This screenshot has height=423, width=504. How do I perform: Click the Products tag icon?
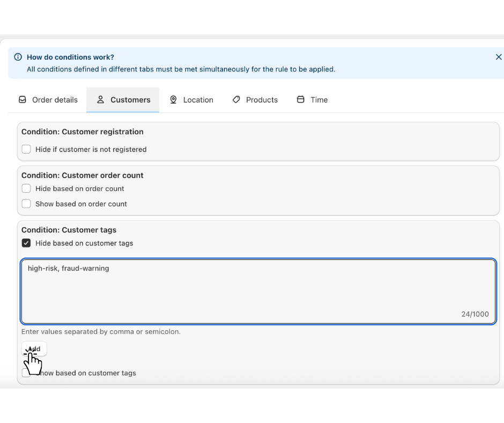tap(236, 100)
